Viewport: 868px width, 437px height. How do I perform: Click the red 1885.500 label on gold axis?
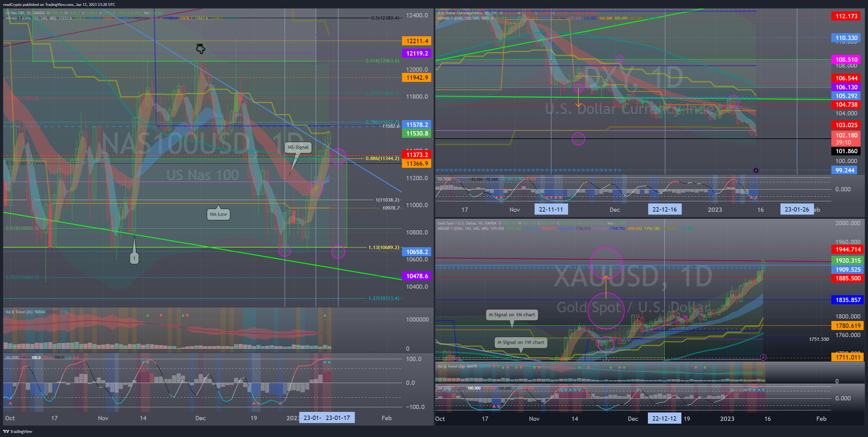pos(848,279)
